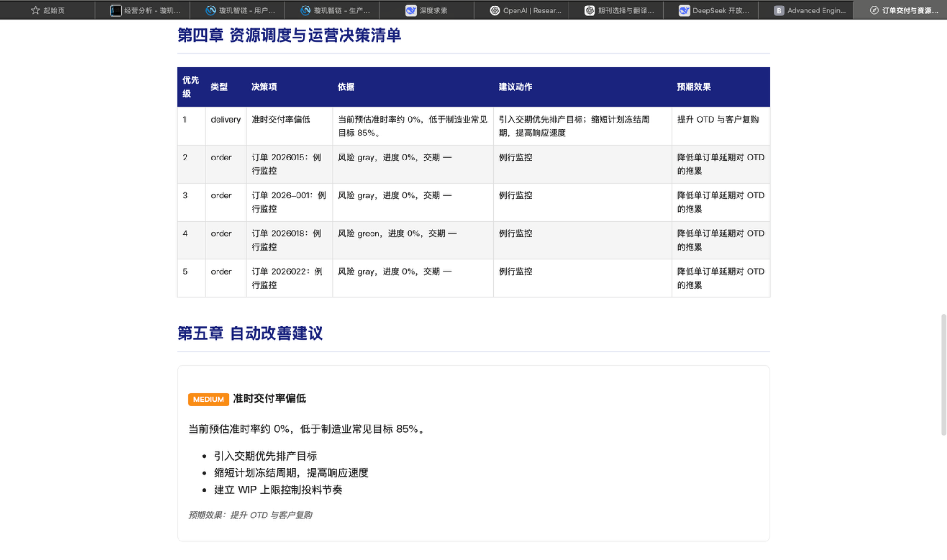Click the bullet 缩短计划冻结周期，提高响应速度
The image size is (947, 560).
(291, 473)
